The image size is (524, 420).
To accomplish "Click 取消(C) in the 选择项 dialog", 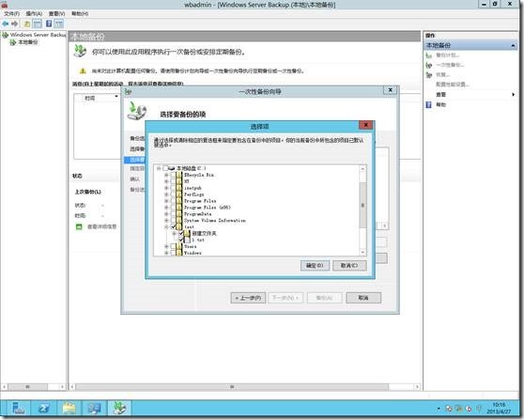I will point(349,266).
